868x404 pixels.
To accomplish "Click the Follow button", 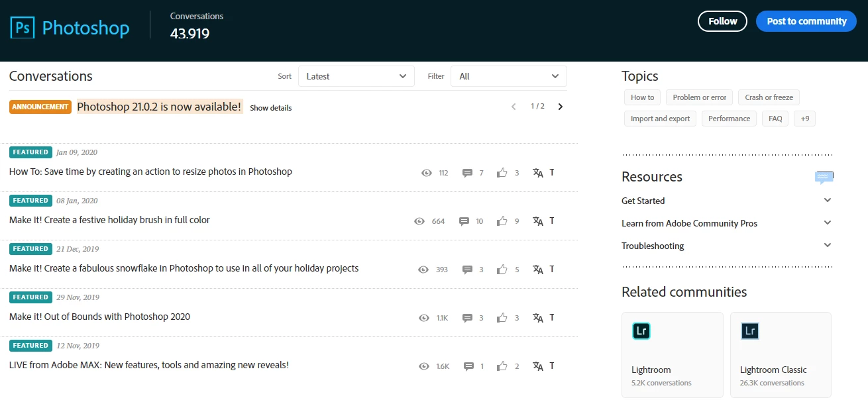I will coord(722,21).
